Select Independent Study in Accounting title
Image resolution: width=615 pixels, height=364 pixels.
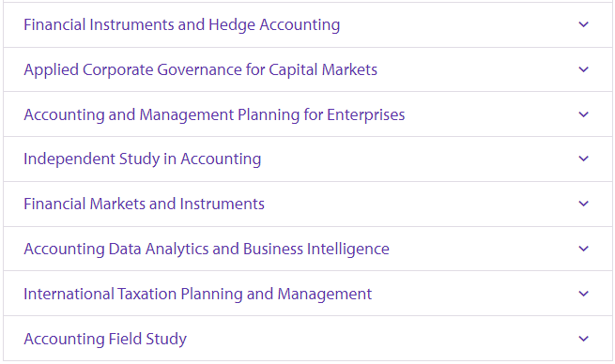143,159
